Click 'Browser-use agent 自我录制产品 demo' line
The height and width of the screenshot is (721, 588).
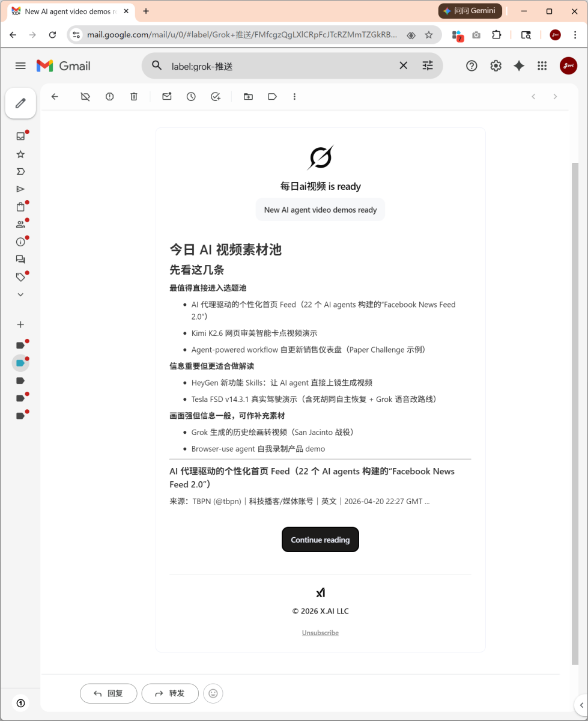point(258,449)
